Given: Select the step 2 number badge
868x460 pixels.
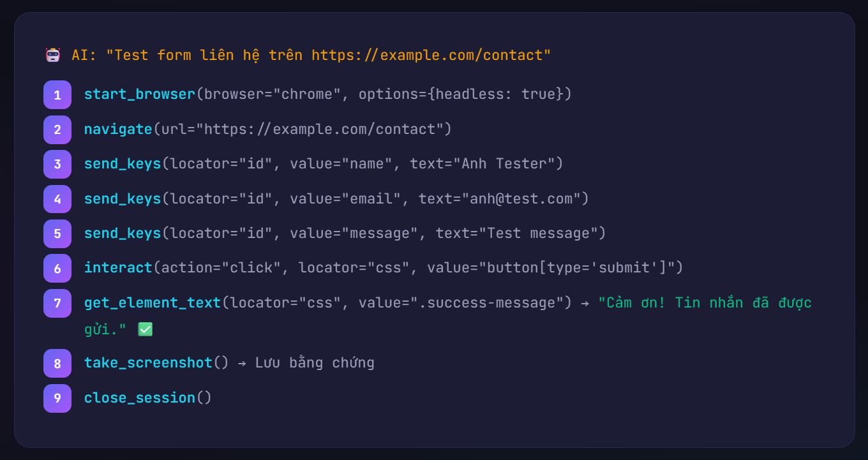Looking at the screenshot, I should [x=57, y=130].
